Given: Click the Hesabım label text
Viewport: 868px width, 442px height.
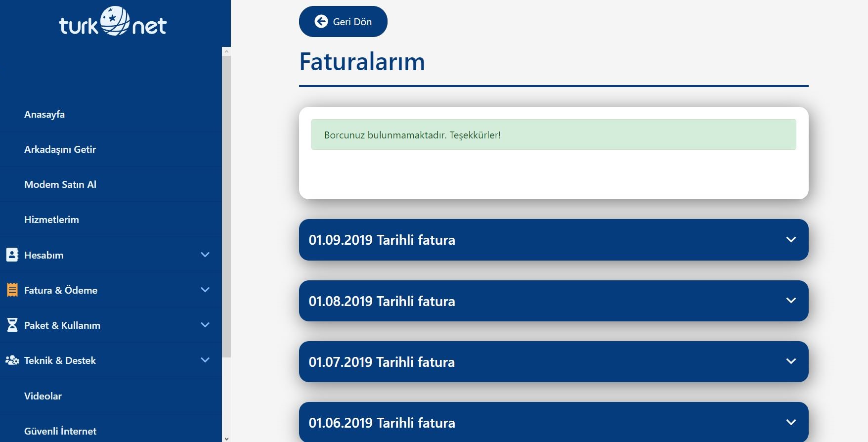Looking at the screenshot, I should [x=44, y=255].
